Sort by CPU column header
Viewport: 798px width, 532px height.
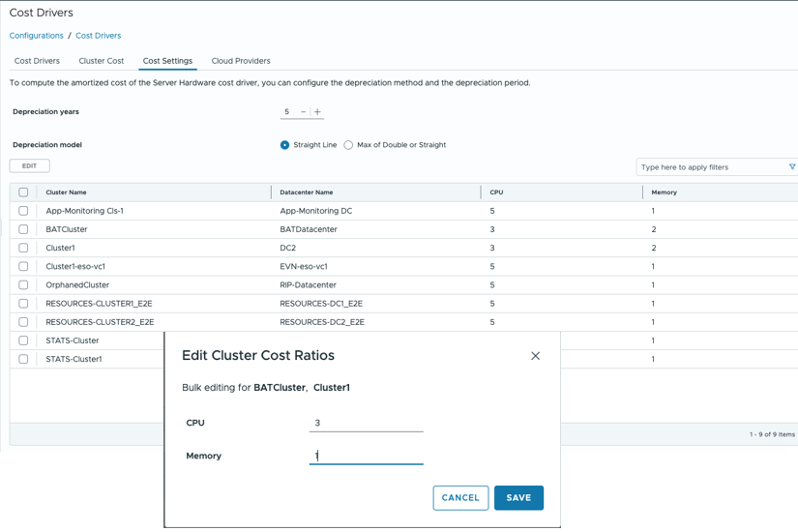coord(497,192)
